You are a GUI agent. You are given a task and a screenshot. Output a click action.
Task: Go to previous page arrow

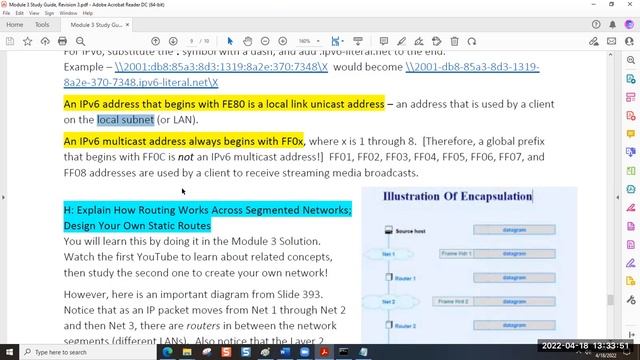pos(155,41)
